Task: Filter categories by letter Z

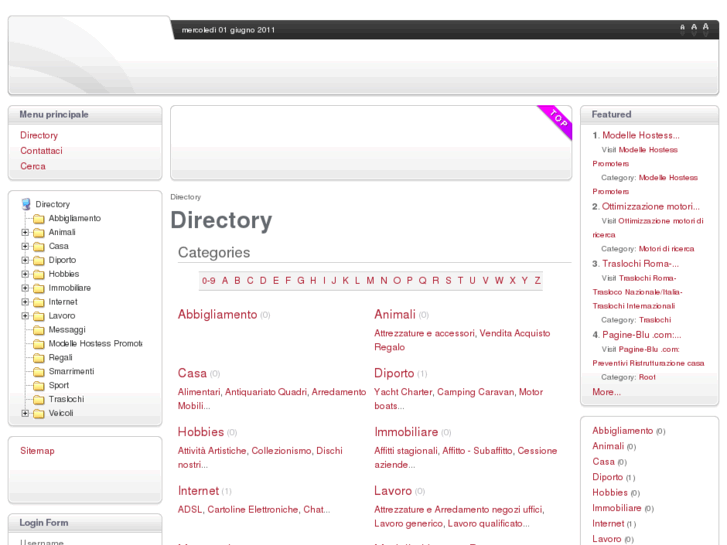Action: coord(537,281)
